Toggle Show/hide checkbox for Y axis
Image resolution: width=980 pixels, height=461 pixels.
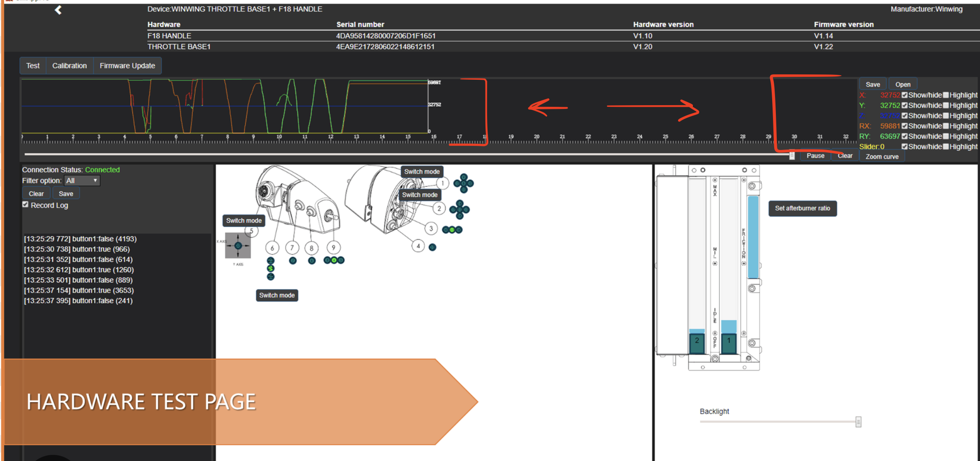904,105
